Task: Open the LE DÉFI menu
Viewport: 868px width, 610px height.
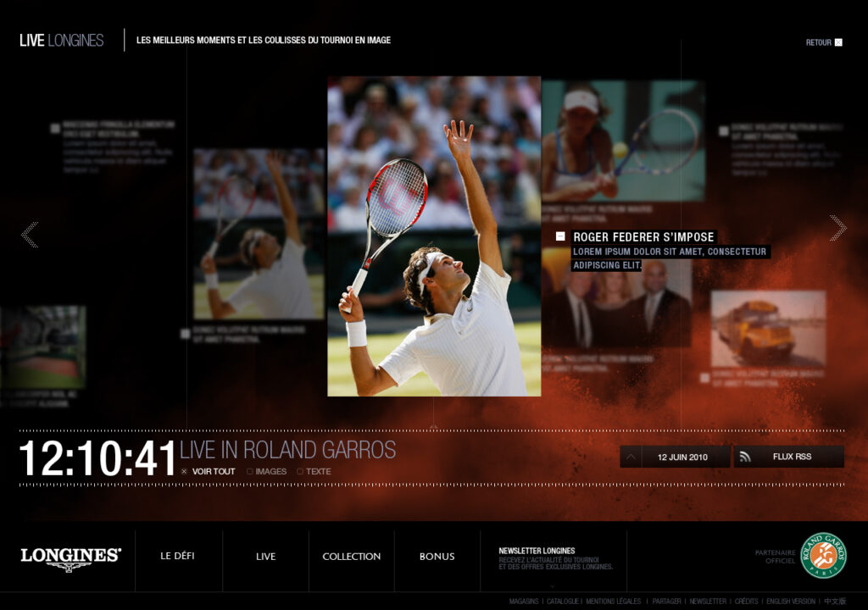Action: (177, 556)
